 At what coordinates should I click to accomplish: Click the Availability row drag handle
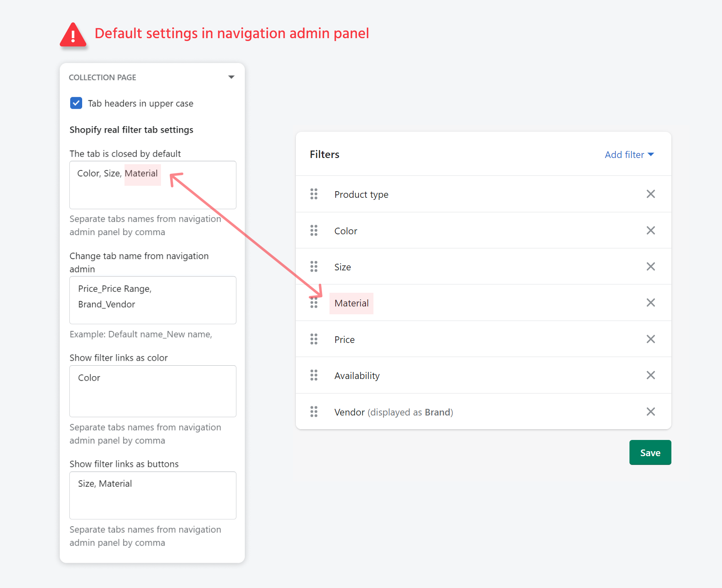314,375
